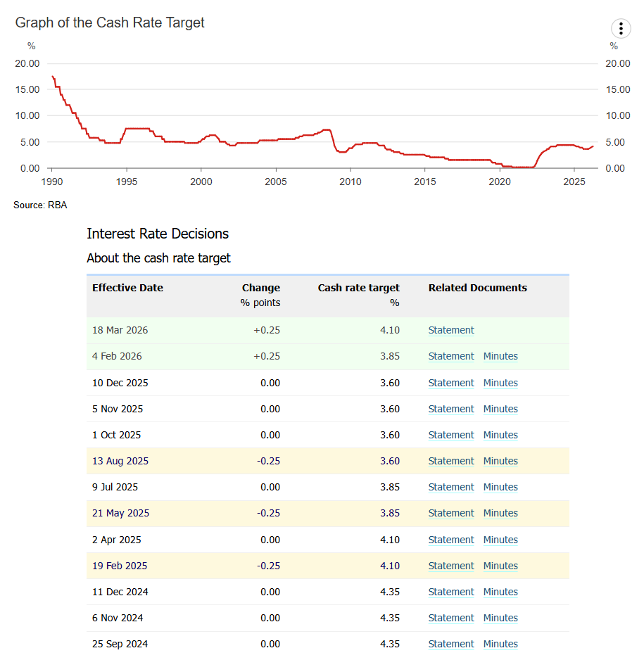The width and height of the screenshot is (644, 660).
Task: Click the Effective Date column header
Action: click(x=127, y=288)
